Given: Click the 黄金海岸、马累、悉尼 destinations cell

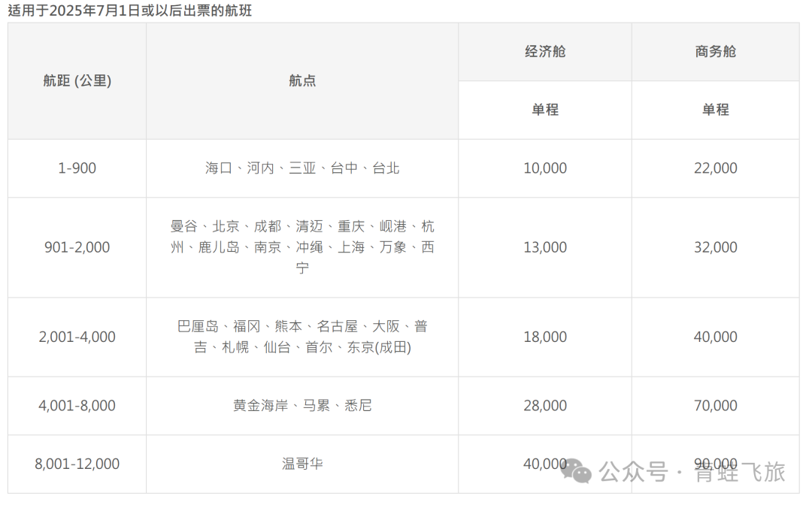Looking at the screenshot, I should coord(302,406).
